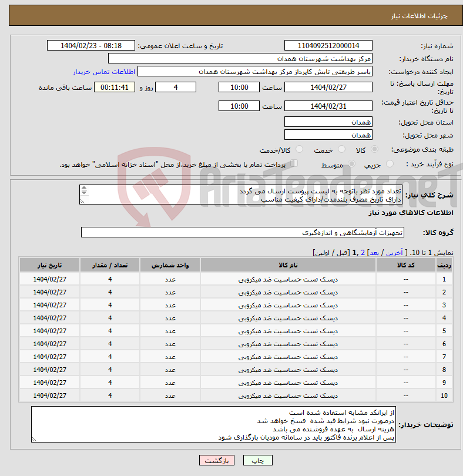Select the متوسط purchase type radio
The image size is (463, 476).
[x=351, y=164]
